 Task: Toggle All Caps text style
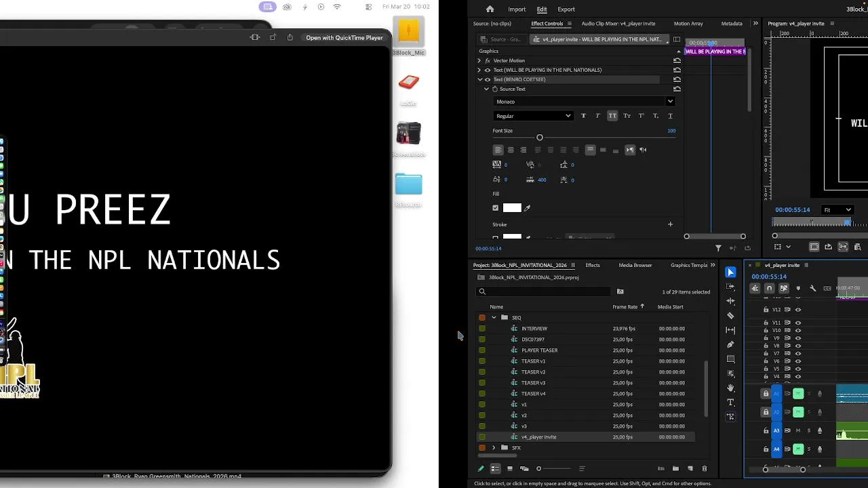612,116
